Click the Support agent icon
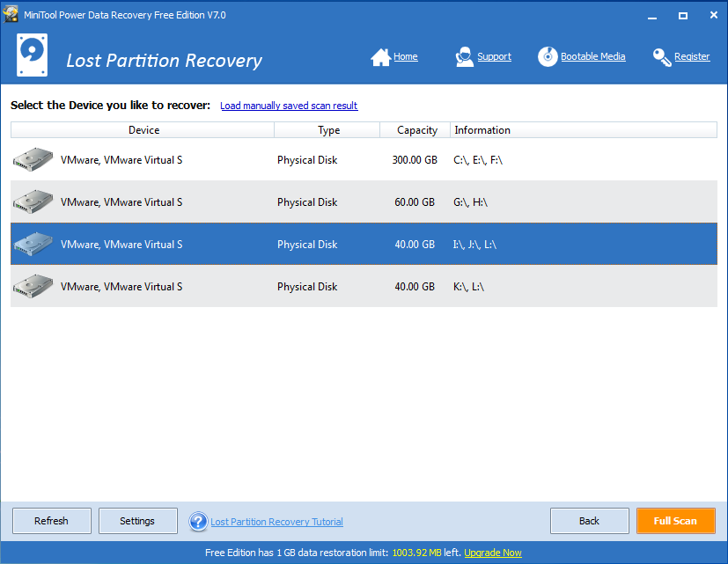The height and width of the screenshot is (564, 728). pyautogui.click(x=464, y=57)
